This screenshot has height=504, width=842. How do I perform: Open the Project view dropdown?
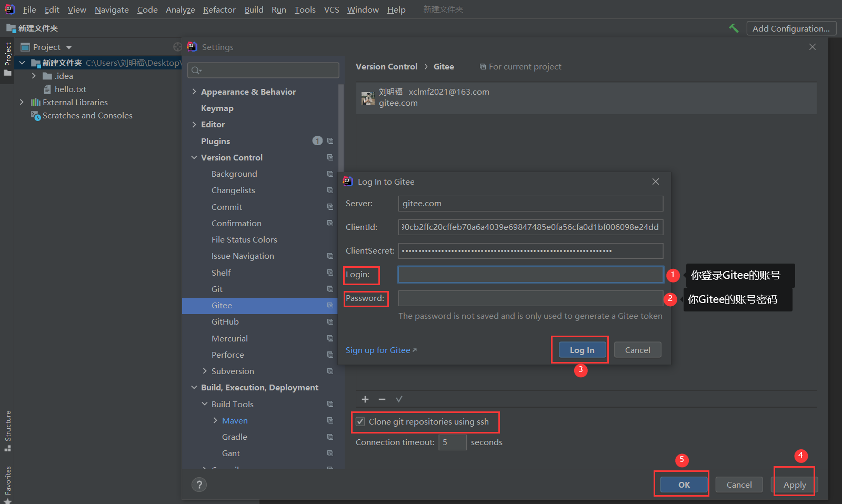(69, 47)
